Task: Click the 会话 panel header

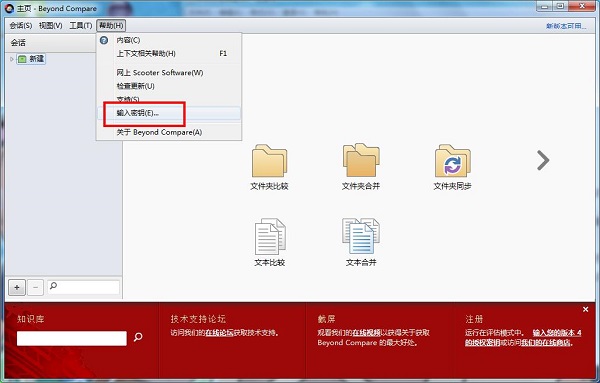Action: tap(51, 42)
